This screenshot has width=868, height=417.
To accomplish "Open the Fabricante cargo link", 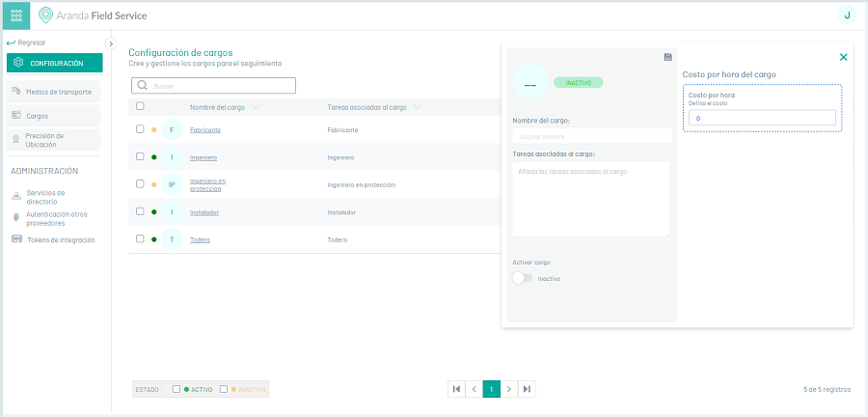I will 205,129.
